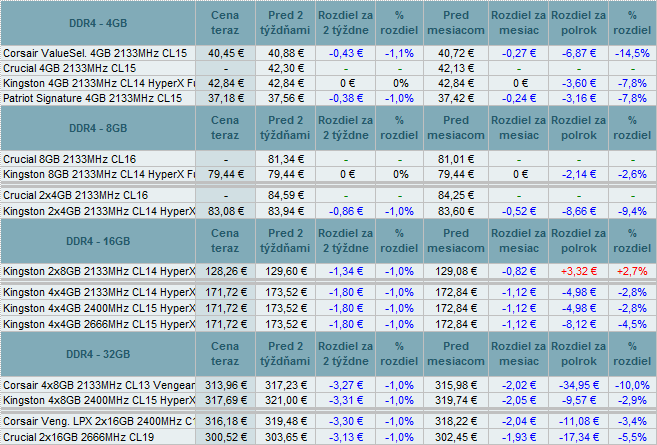Click Kingston 4x8GB 2400MHz CL15 row name

[99, 400]
